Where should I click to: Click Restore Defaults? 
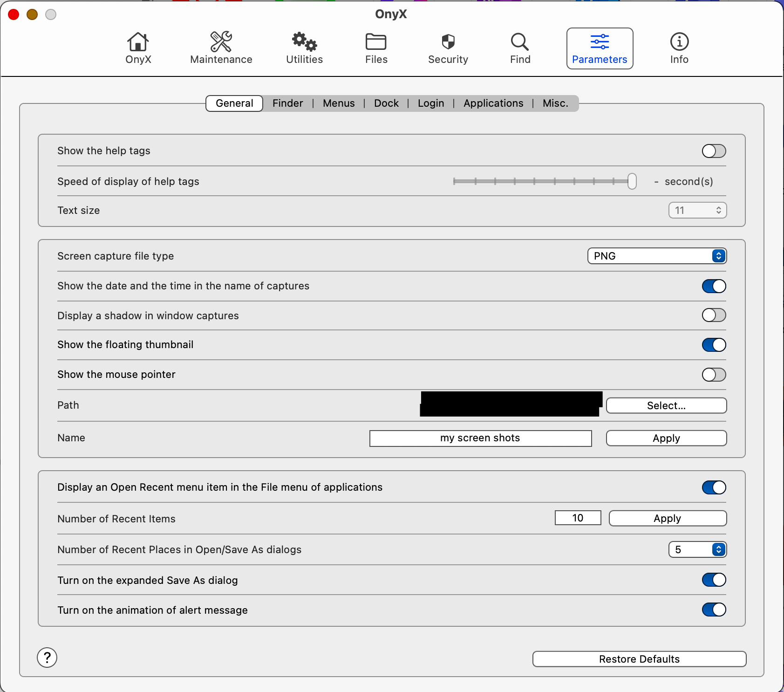tap(639, 659)
